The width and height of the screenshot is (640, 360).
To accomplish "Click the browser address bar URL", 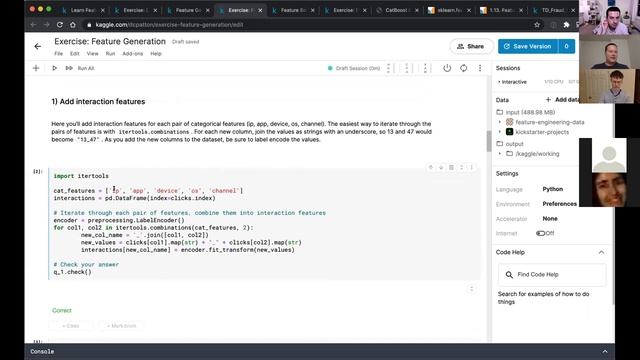I will point(169,25).
